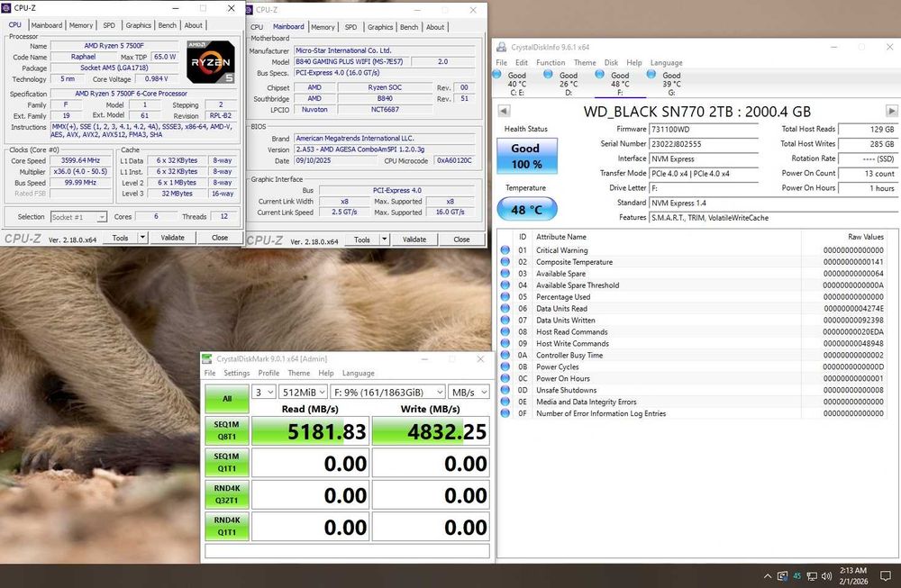
Task: Open the volume icon in system tray
Action: (827, 576)
